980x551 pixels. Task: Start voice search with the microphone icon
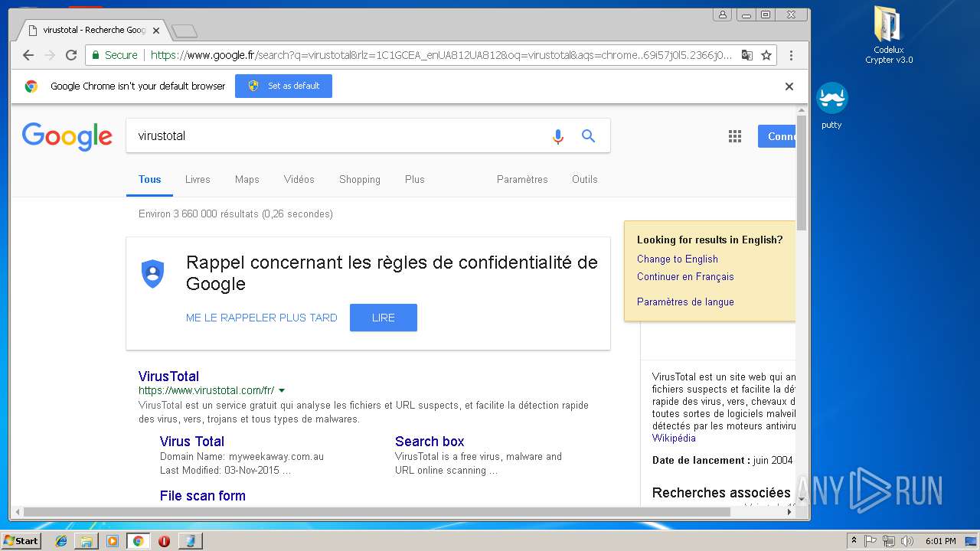[x=557, y=136]
